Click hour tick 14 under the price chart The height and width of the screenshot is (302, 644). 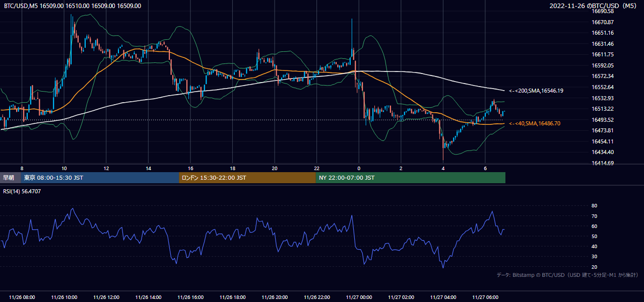point(148,168)
